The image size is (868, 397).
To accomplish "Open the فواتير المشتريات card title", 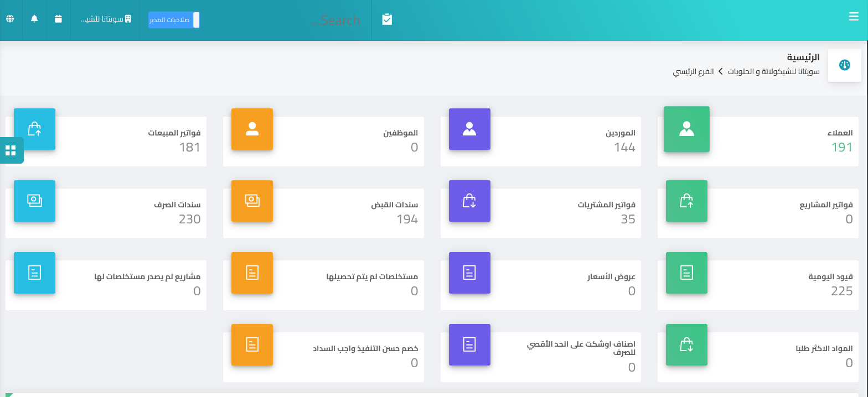I will point(607,205).
